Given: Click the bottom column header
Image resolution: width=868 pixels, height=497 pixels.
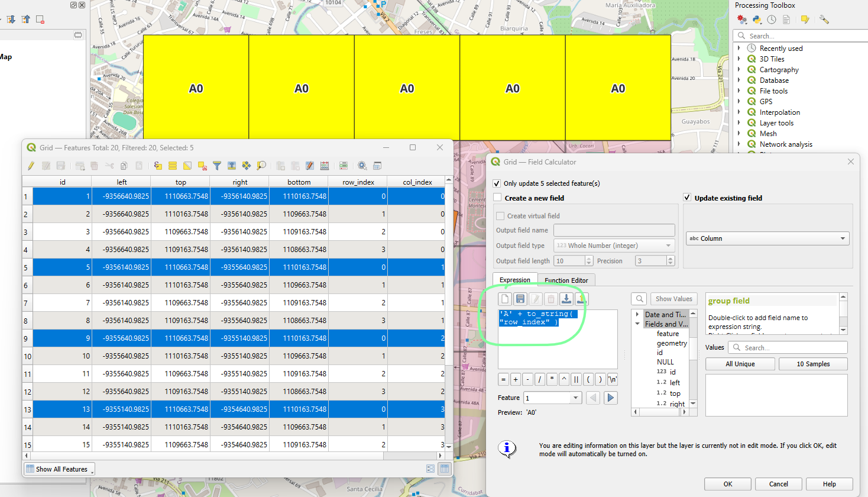Looking at the screenshot, I should [299, 182].
